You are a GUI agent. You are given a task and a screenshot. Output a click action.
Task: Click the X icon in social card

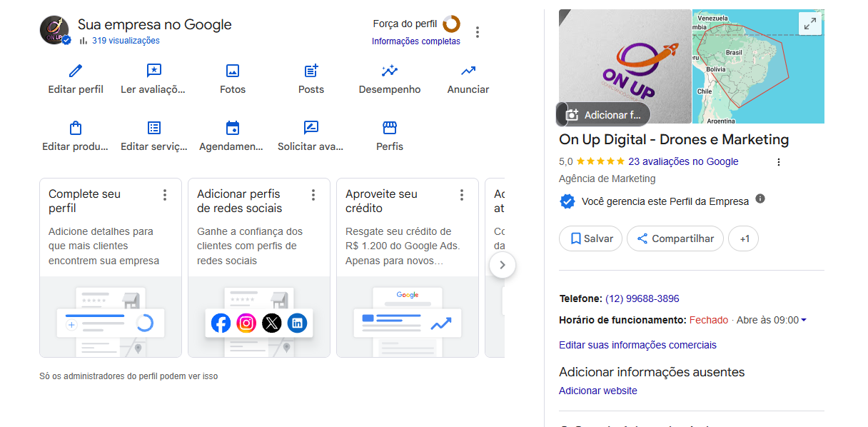click(272, 323)
